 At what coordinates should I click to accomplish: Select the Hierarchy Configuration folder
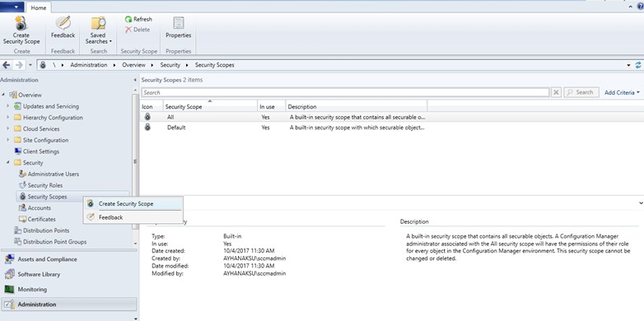coord(49,118)
